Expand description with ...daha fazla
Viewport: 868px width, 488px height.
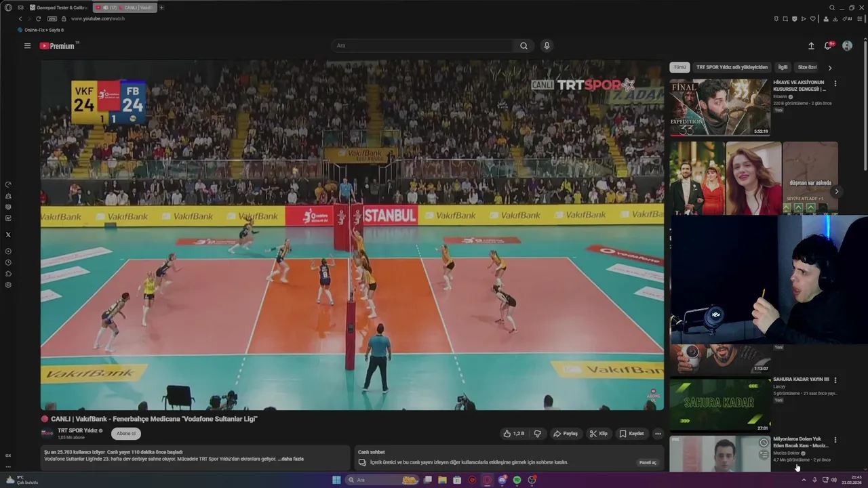tap(290, 459)
